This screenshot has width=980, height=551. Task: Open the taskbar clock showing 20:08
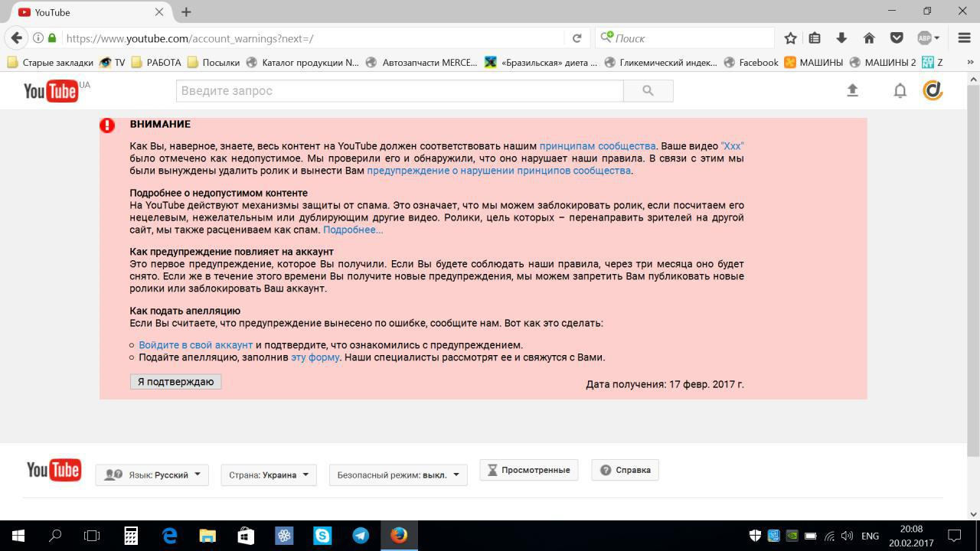pos(911,536)
